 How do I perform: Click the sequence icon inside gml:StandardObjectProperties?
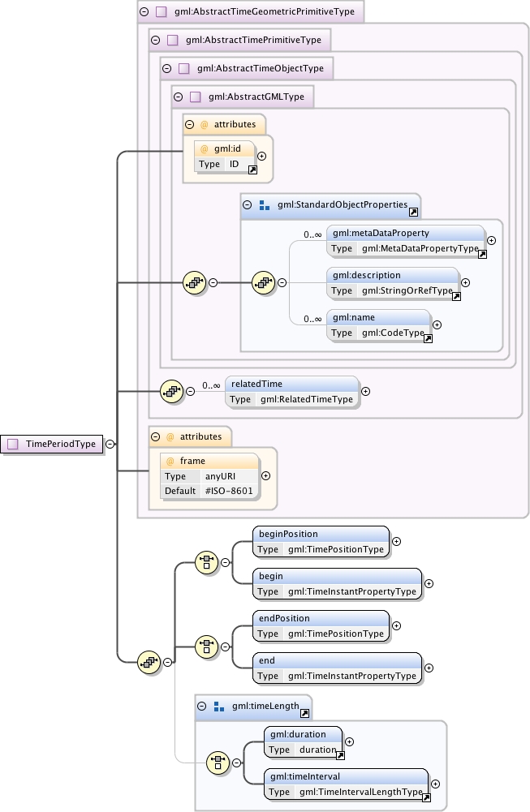[x=263, y=283]
